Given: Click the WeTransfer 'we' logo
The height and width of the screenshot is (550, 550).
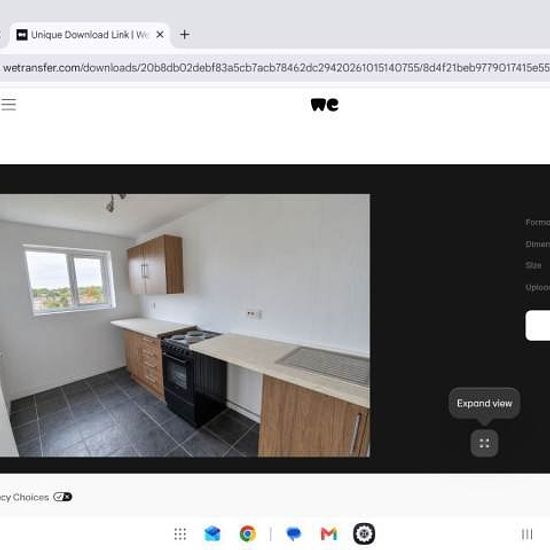Looking at the screenshot, I should 324,105.
